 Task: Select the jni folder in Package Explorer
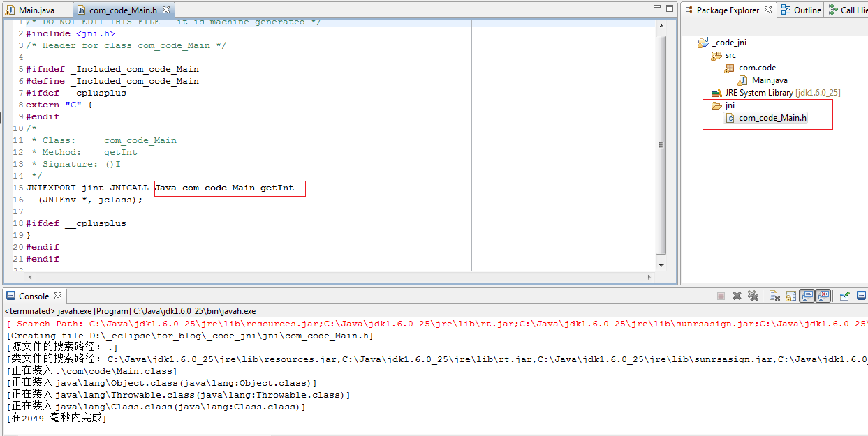pos(730,105)
